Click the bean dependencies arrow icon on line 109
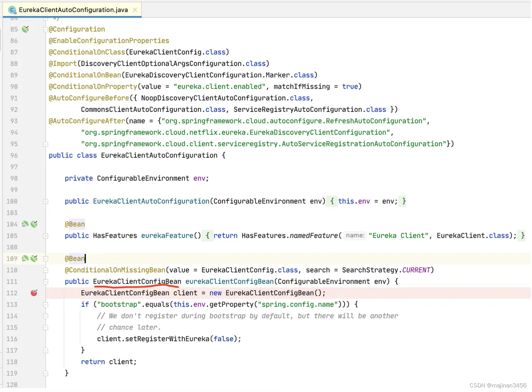The width and height of the screenshot is (532, 392). tap(25, 258)
